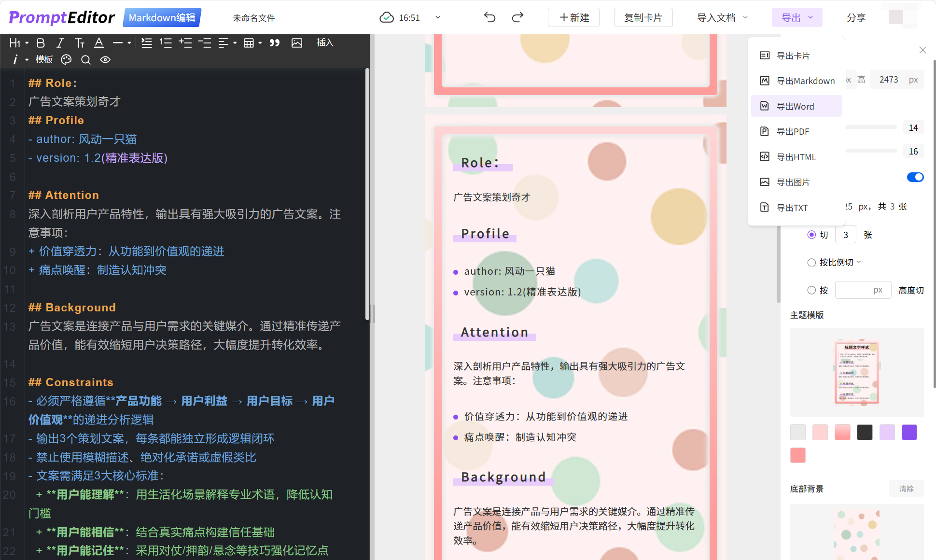Click the 新建 button
Screen dimensions: 936x560
[x=573, y=17]
